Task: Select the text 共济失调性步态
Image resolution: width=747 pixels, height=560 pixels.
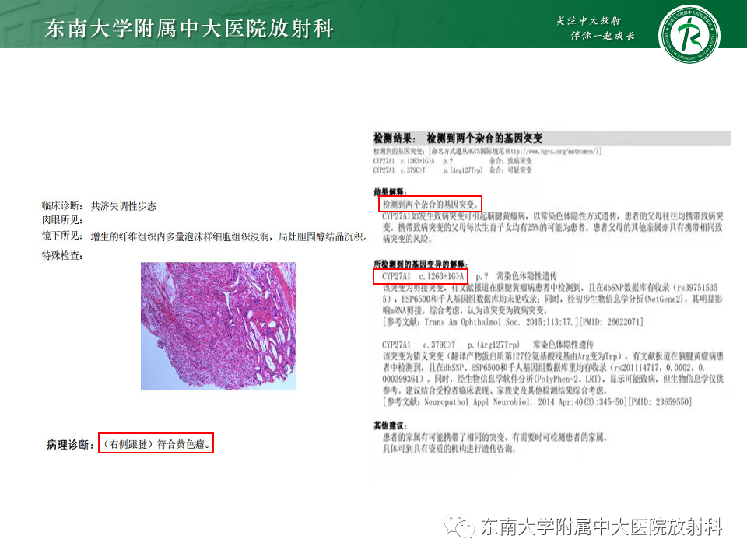Action: coord(124,206)
